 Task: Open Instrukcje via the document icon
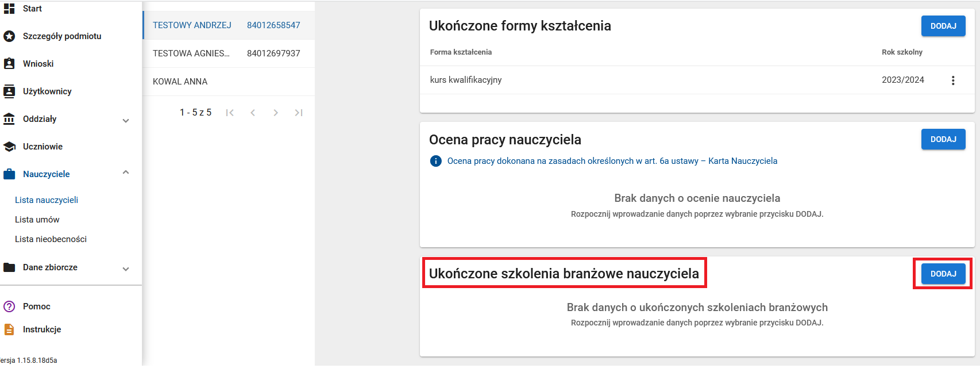10,329
